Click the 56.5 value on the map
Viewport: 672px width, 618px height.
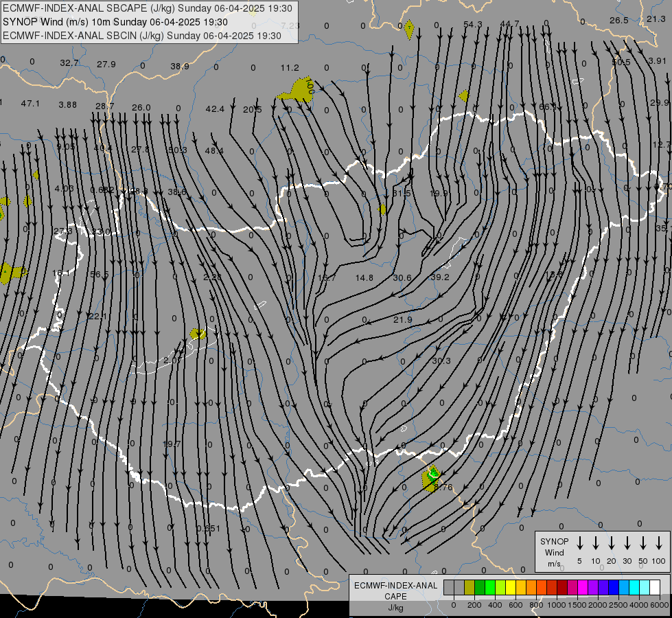pos(100,274)
